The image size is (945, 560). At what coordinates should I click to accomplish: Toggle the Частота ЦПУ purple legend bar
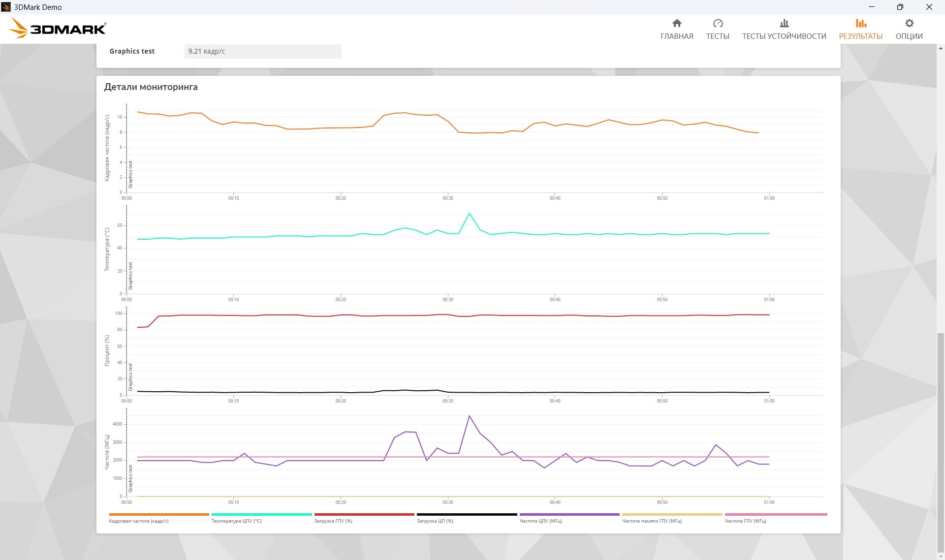(x=569, y=515)
